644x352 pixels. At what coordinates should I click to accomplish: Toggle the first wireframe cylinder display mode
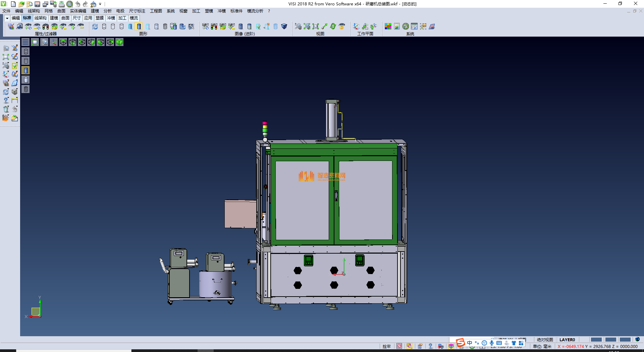(x=104, y=26)
